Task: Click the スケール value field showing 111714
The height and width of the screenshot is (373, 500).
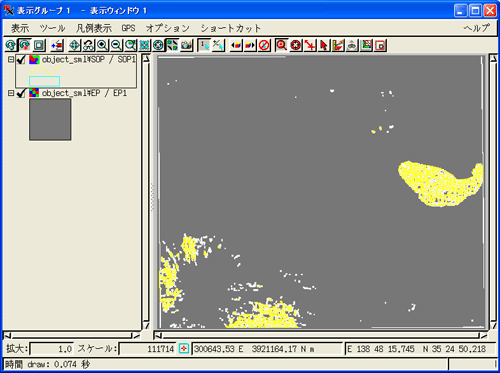Action: click(148, 349)
